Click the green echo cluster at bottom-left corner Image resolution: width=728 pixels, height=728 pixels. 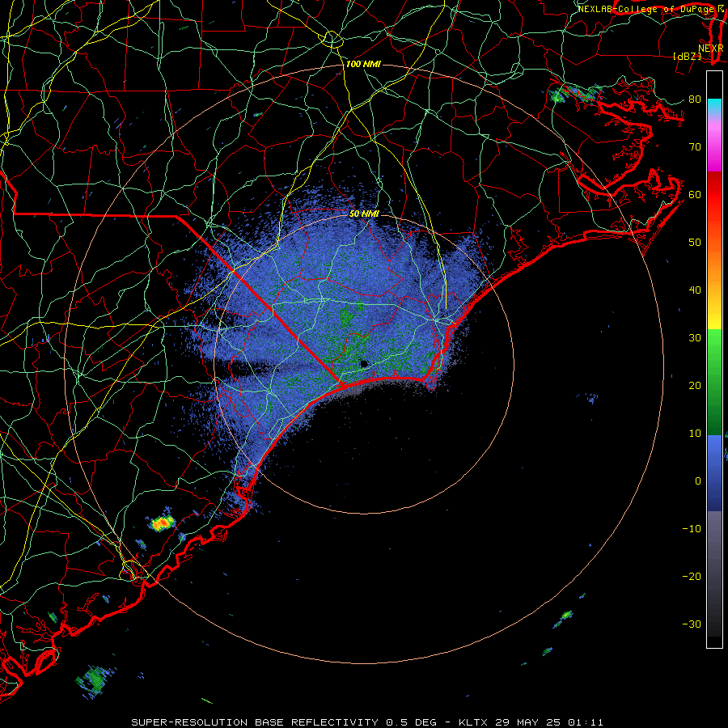pos(95,680)
